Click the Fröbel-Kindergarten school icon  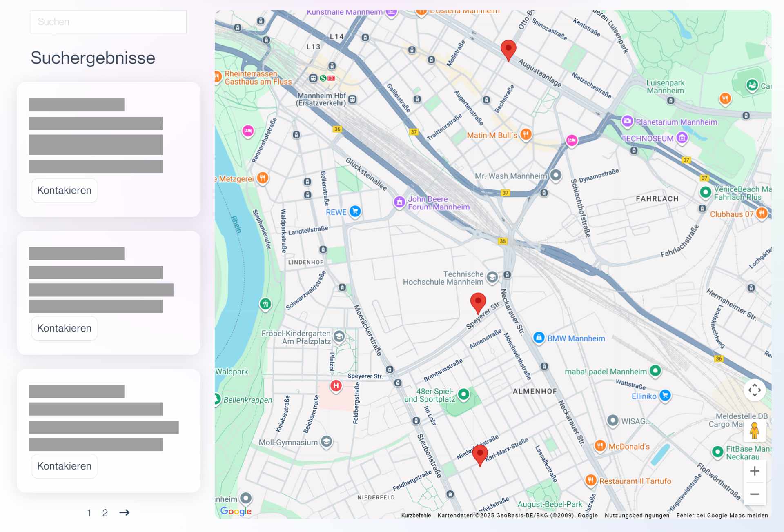pyautogui.click(x=339, y=337)
